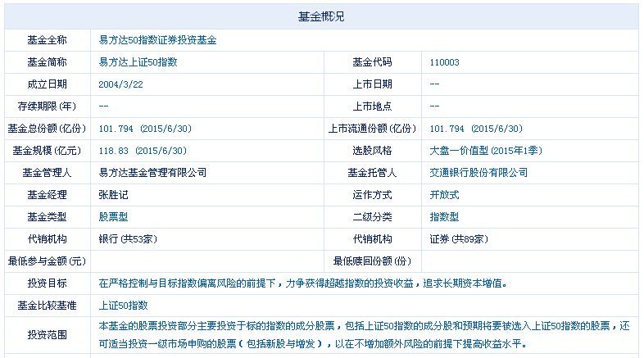Click the 大盘—价值型(2015年1季) style value

point(486,151)
